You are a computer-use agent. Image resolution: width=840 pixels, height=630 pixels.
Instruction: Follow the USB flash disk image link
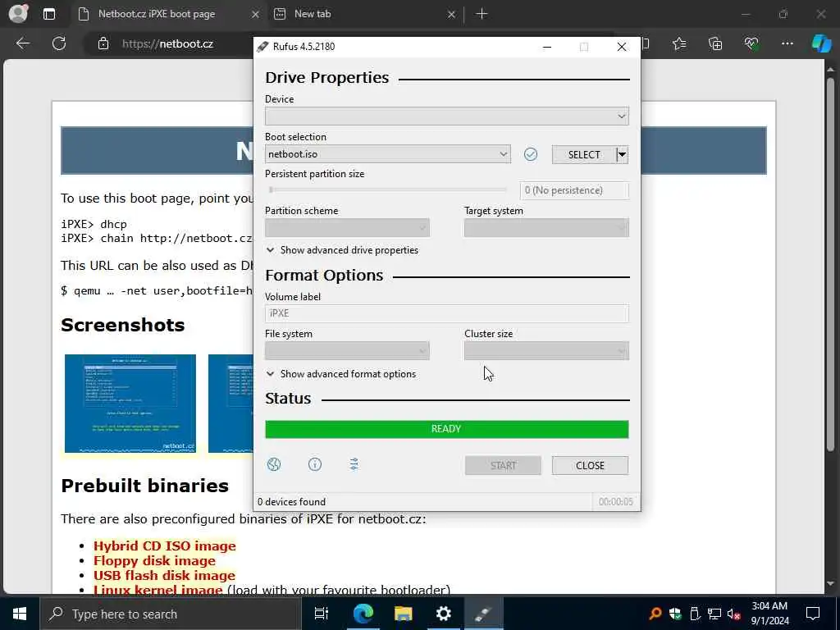pyautogui.click(x=164, y=575)
